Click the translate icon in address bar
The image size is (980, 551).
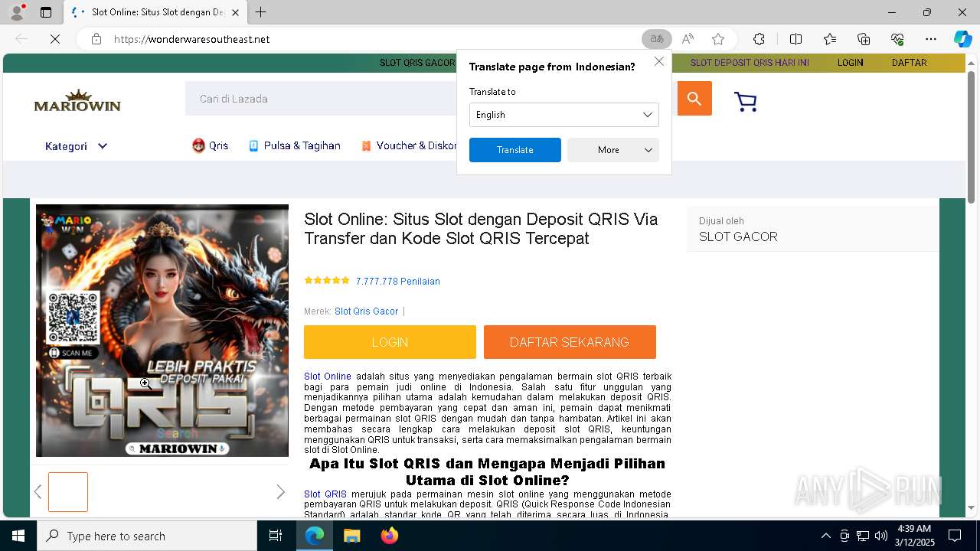(656, 39)
